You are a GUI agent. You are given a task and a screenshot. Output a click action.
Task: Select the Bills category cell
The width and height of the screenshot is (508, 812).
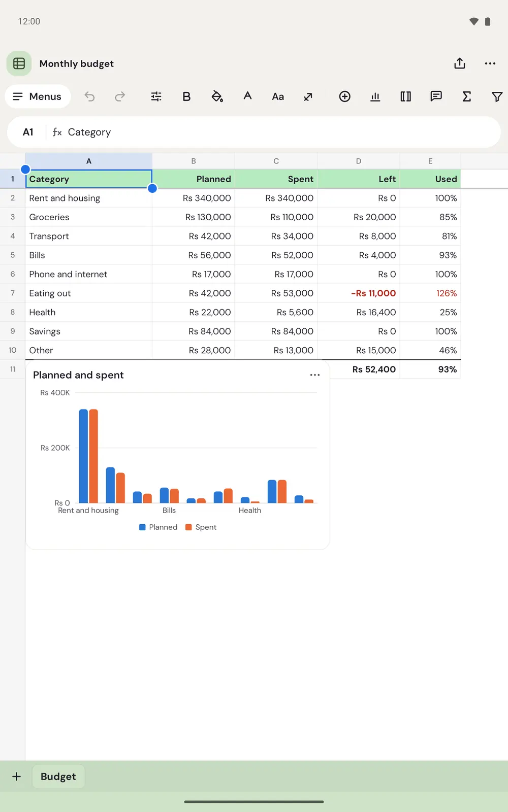tap(89, 255)
